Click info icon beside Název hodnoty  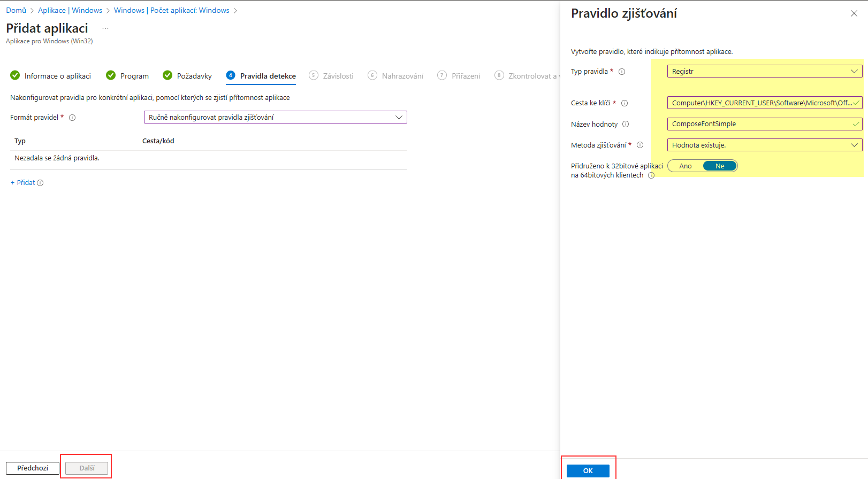click(x=626, y=124)
